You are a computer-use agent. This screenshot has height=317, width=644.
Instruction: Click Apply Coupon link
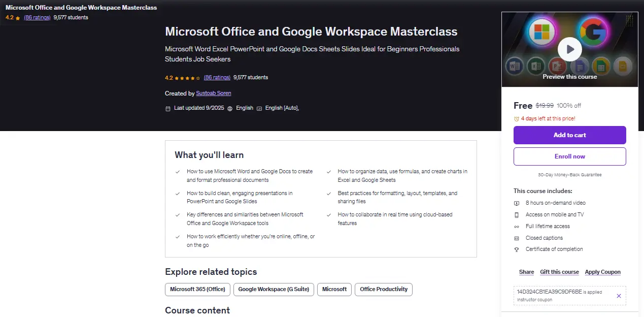[603, 272]
